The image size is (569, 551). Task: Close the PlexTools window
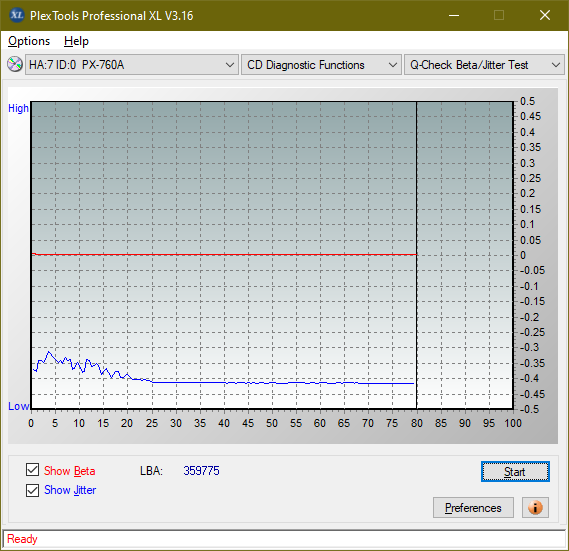coord(545,15)
